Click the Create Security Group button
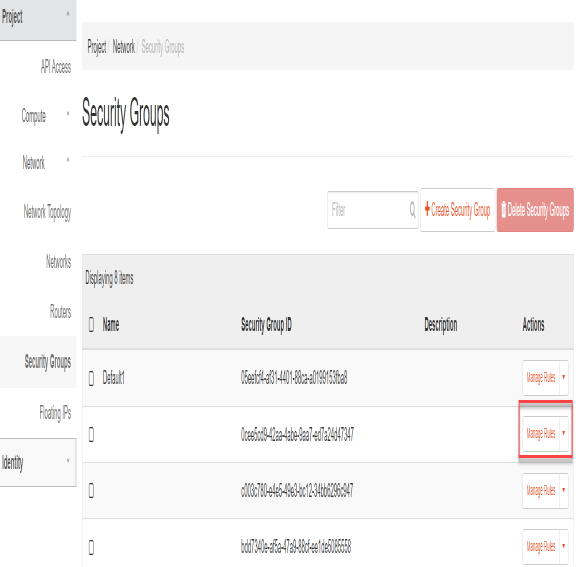576x567 pixels. pos(458,210)
